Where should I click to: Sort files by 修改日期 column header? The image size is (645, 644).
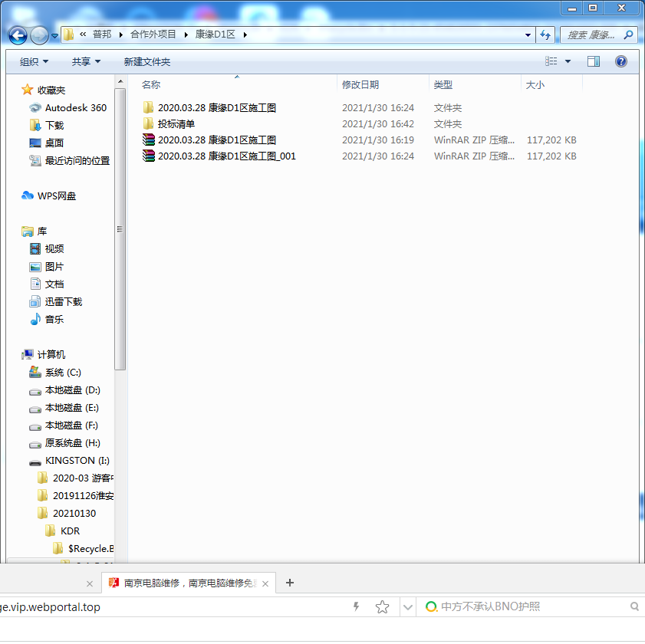pos(360,85)
